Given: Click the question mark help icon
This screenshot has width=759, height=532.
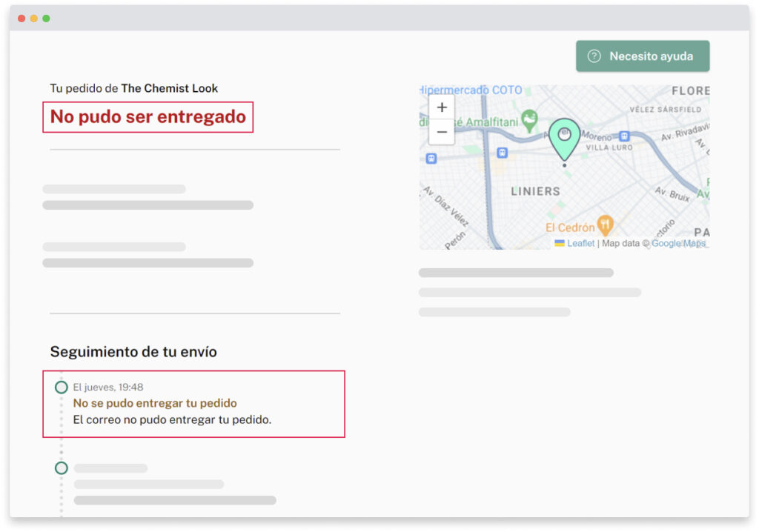Looking at the screenshot, I should point(594,56).
